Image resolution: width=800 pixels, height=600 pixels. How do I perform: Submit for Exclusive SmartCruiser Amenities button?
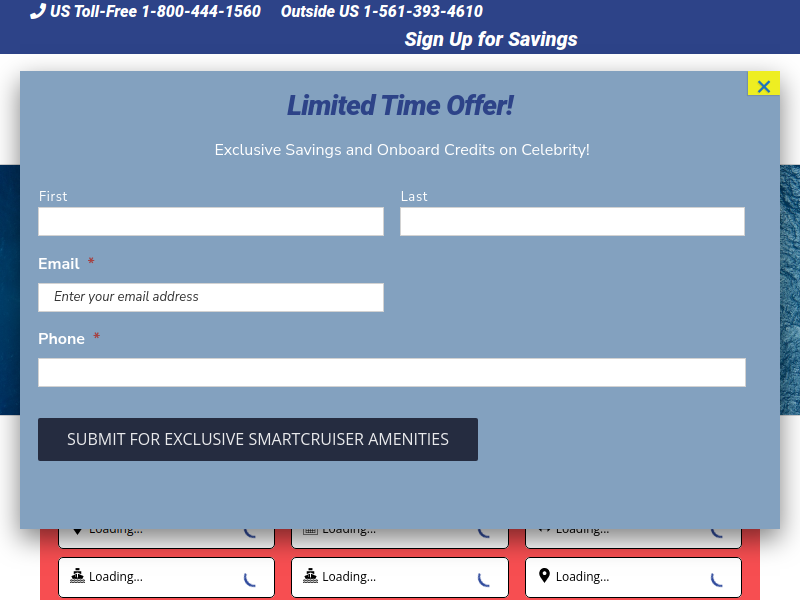click(258, 440)
